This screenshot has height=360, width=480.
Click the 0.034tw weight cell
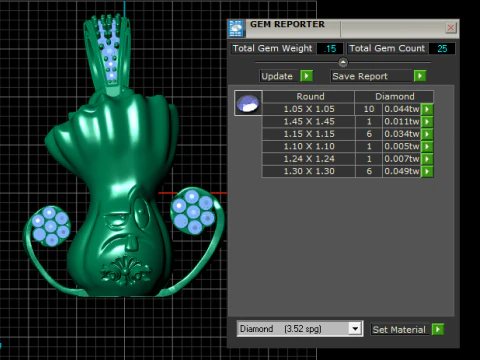pos(402,134)
